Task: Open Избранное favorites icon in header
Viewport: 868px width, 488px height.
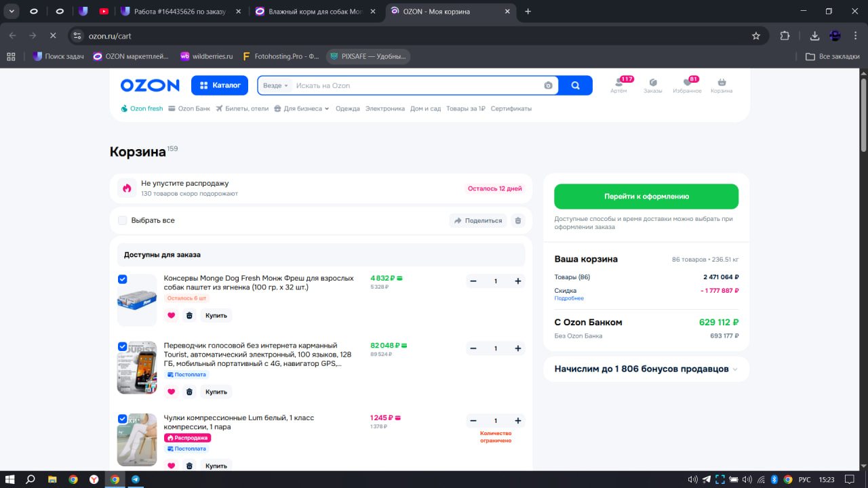Action: coord(687,85)
